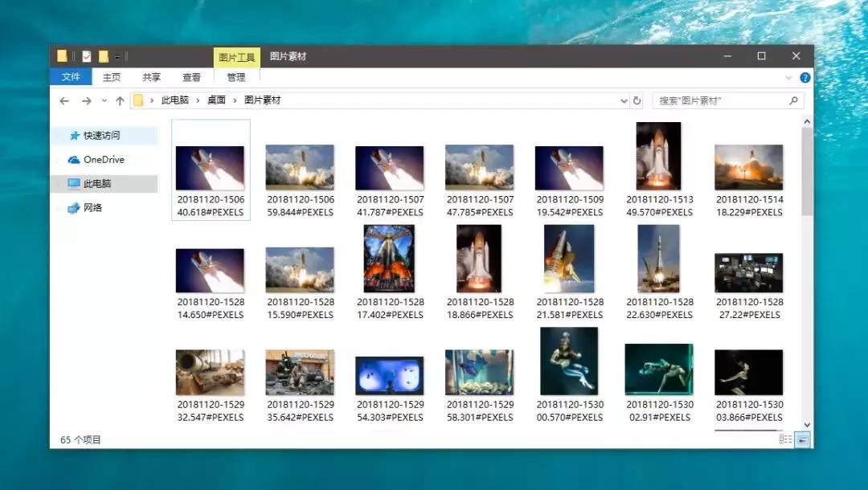
Task: Click 桌面 in the address breadcrumb
Action: coord(216,100)
